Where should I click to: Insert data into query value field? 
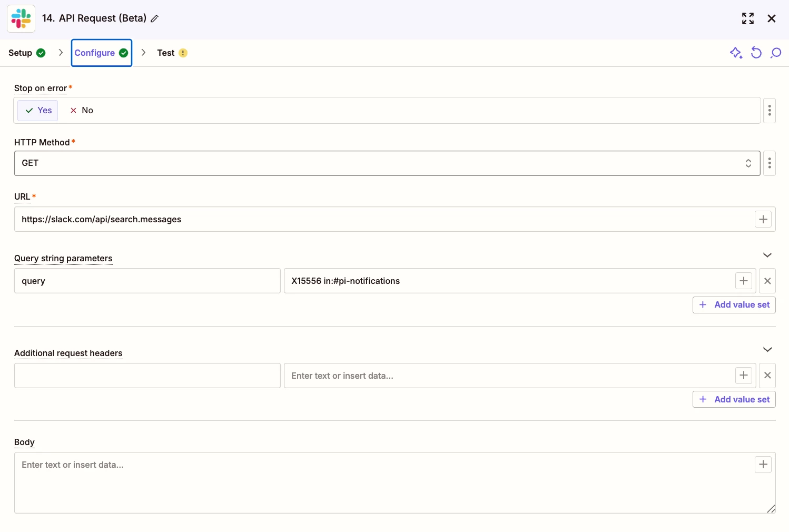(x=744, y=281)
